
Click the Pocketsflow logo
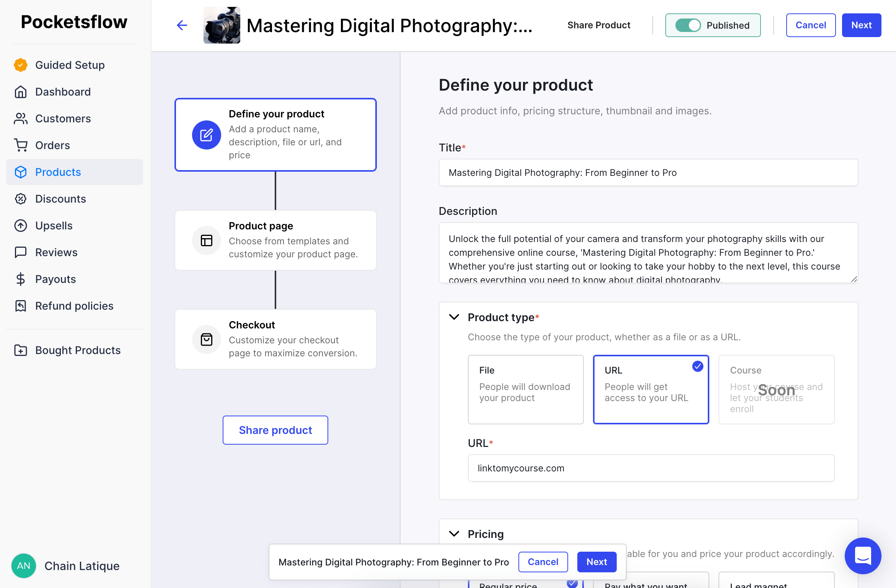[x=74, y=22]
